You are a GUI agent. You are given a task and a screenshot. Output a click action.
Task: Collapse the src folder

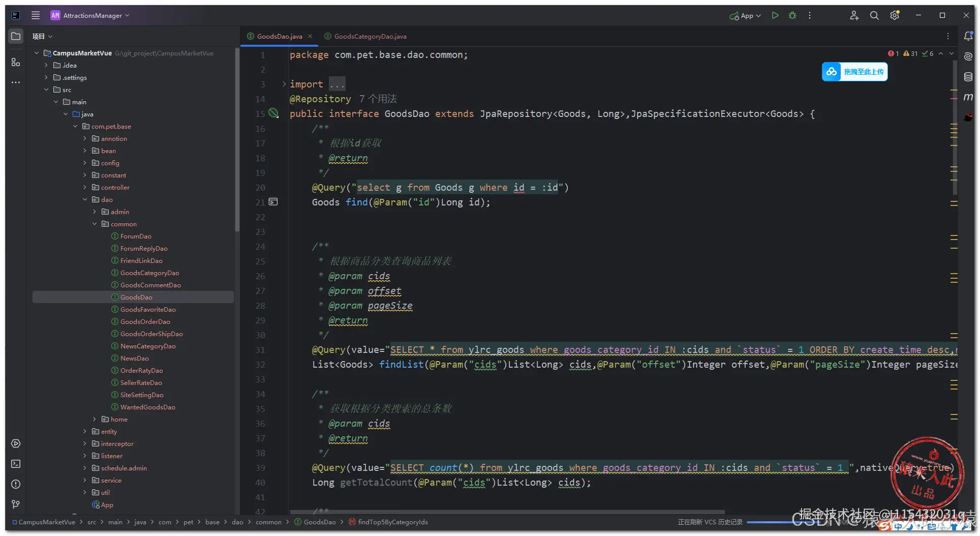pyautogui.click(x=46, y=90)
